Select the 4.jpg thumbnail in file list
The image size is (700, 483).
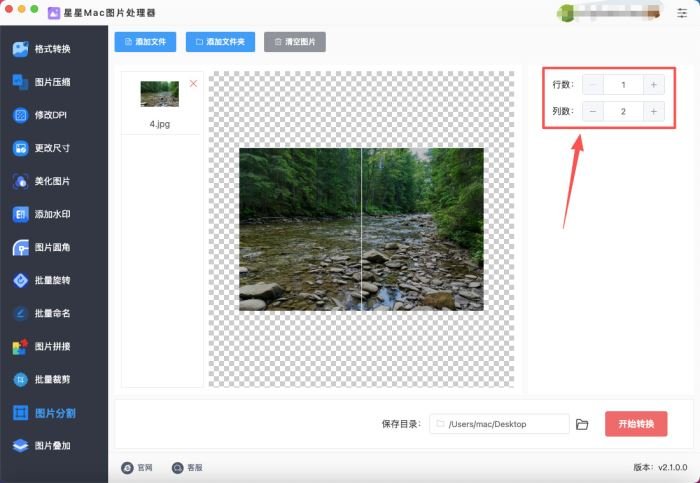[159, 94]
